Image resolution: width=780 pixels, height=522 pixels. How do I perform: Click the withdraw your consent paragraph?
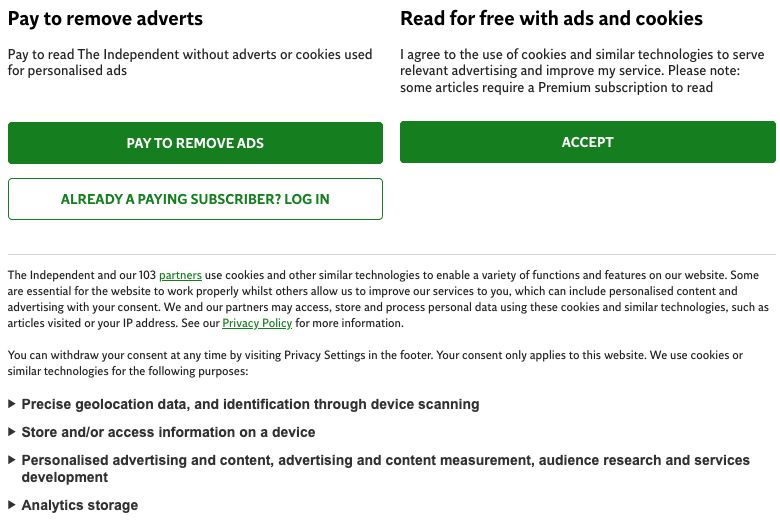pos(375,363)
